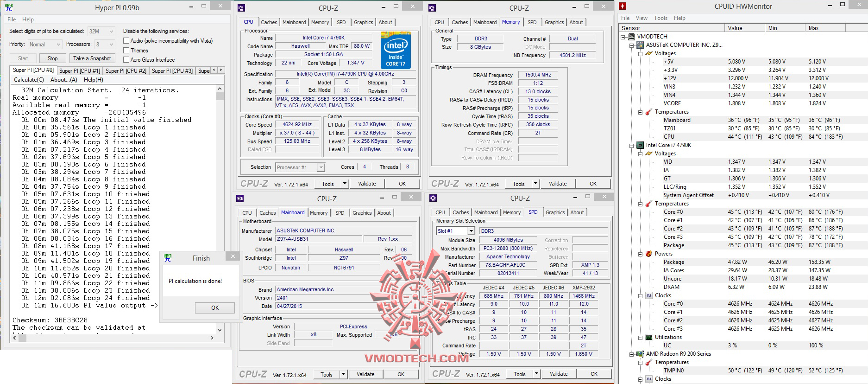Select the Intel Core i7 4790K chip icon
Viewport: 868px width, 384px height.
point(640,145)
